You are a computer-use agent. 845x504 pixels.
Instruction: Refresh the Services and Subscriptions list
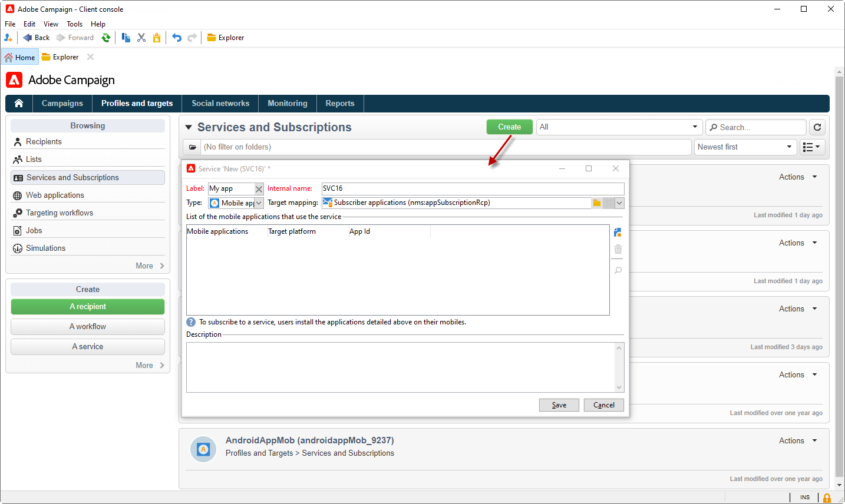817,127
